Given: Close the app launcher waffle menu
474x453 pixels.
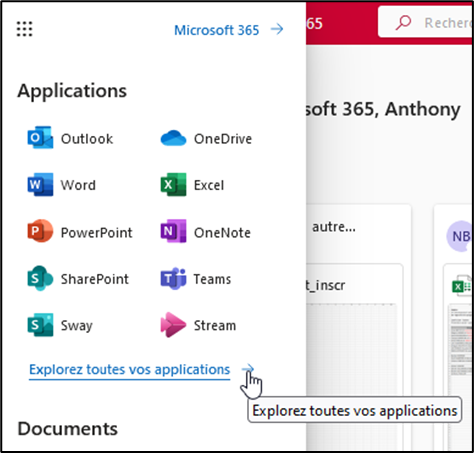Looking at the screenshot, I should point(24,29).
